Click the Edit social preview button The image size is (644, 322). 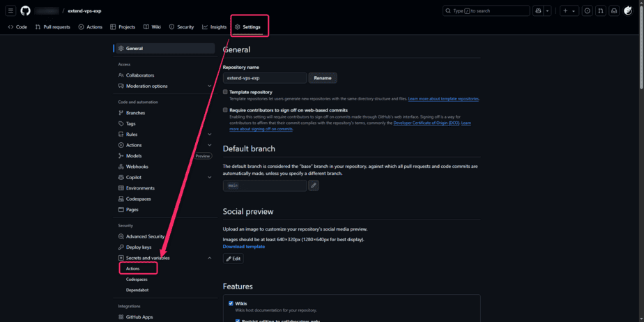click(x=233, y=259)
